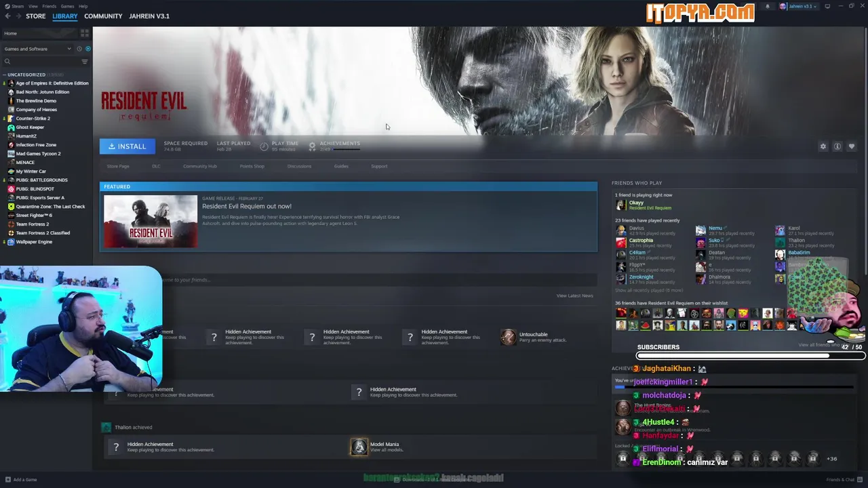The width and height of the screenshot is (868, 488).
Task: Open the Friends menu
Action: 50,6
